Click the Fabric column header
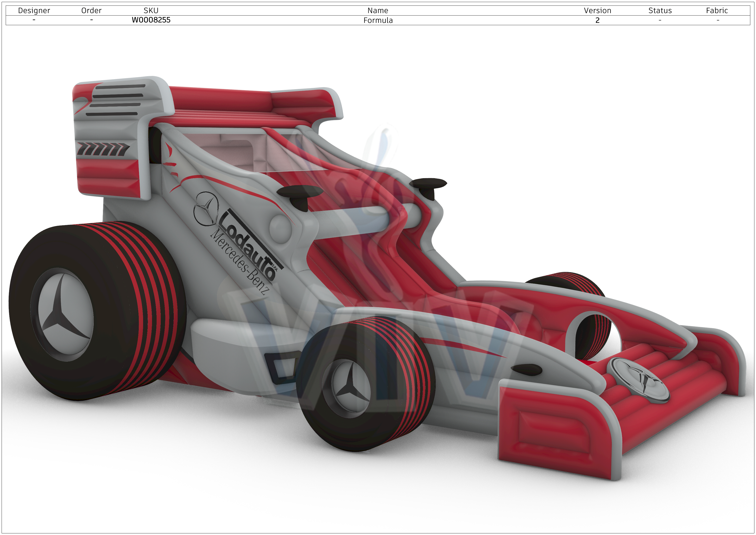The image size is (756, 535). coord(717,11)
